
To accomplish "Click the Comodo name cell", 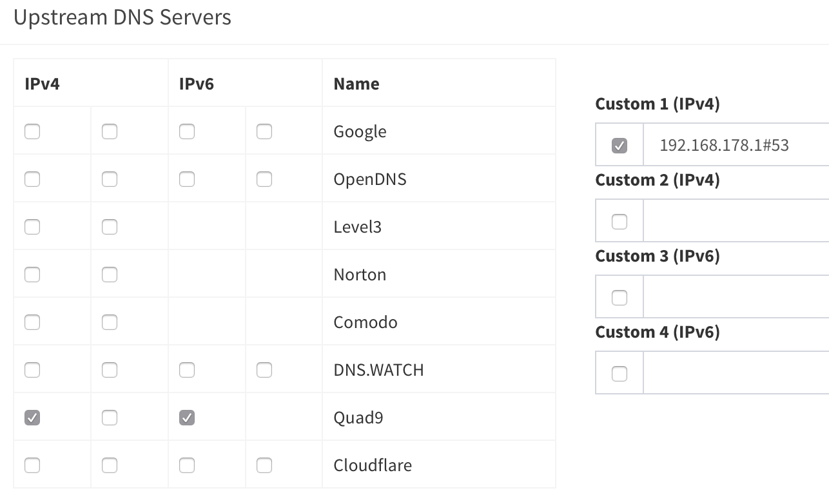I will [x=439, y=322].
